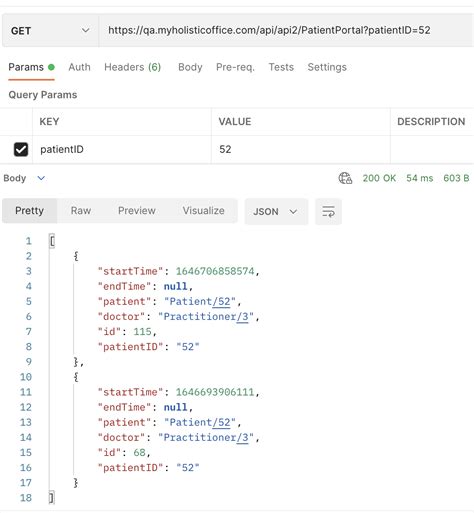Open the GET method dropdown
The width and height of the screenshot is (474, 513).
coord(50,30)
